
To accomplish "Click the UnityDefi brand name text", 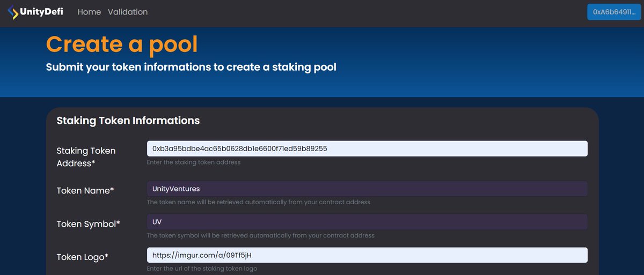I will tap(42, 11).
